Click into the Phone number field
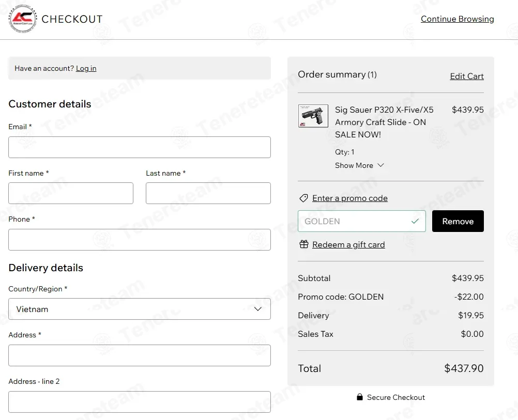Viewport: 518px width, 420px height. coord(139,240)
